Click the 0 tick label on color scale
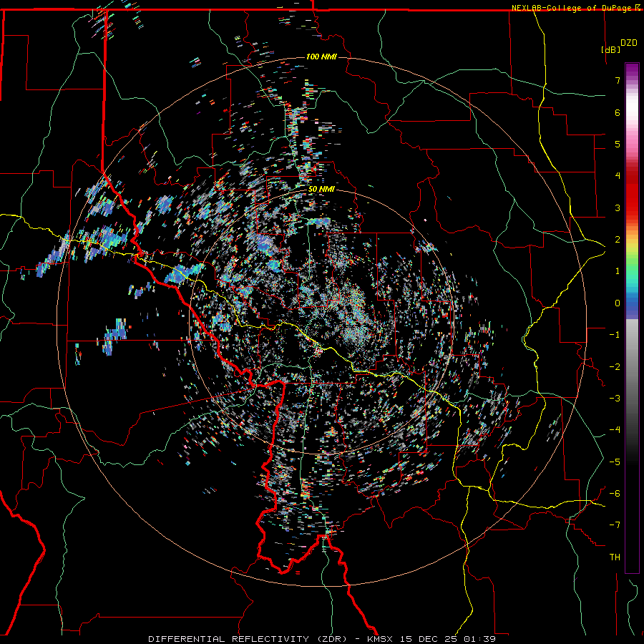This screenshot has height=644, width=644. point(618,303)
